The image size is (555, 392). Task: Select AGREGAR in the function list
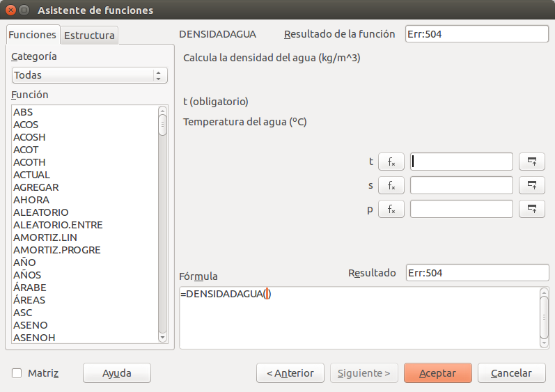[85, 187]
